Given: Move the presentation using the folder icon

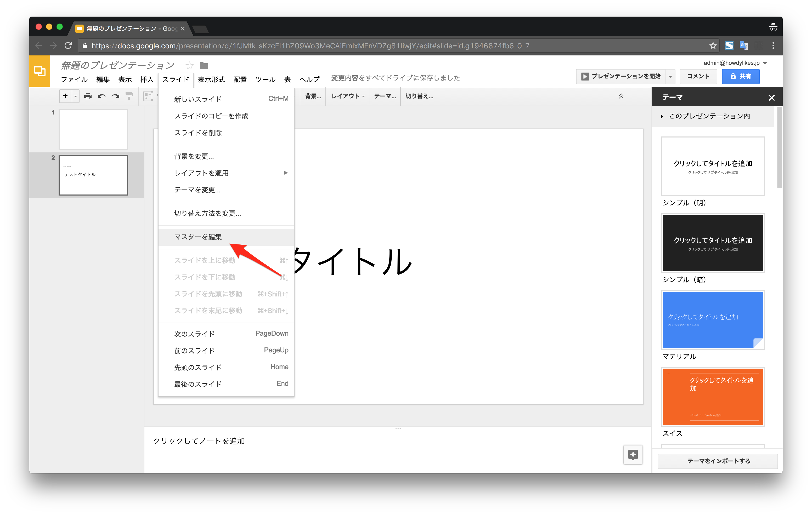Looking at the screenshot, I should (204, 65).
